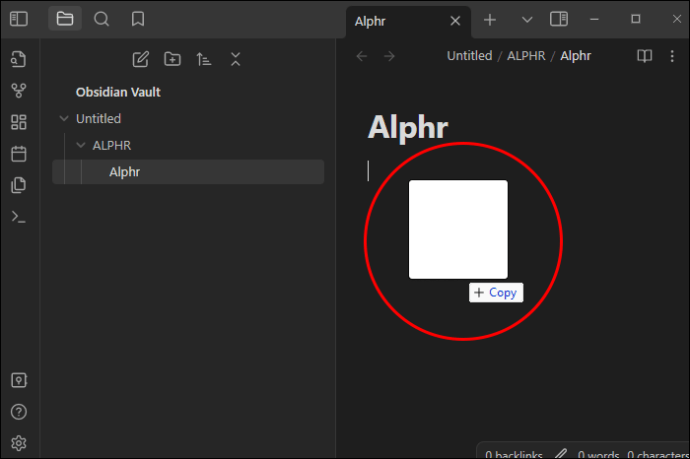Image resolution: width=690 pixels, height=459 pixels.
Task: Open the tab list dropdown arrow
Action: point(527,20)
